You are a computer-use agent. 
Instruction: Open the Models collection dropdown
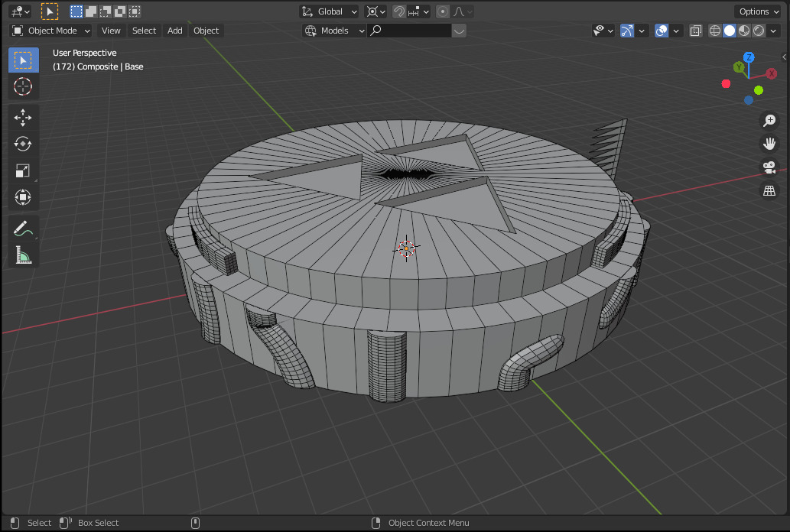(334, 31)
